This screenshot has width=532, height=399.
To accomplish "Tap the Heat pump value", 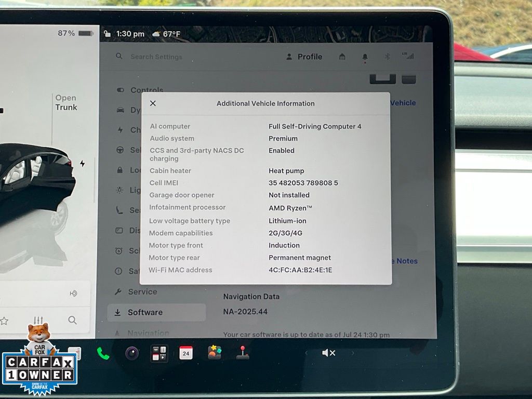I will pos(286,171).
